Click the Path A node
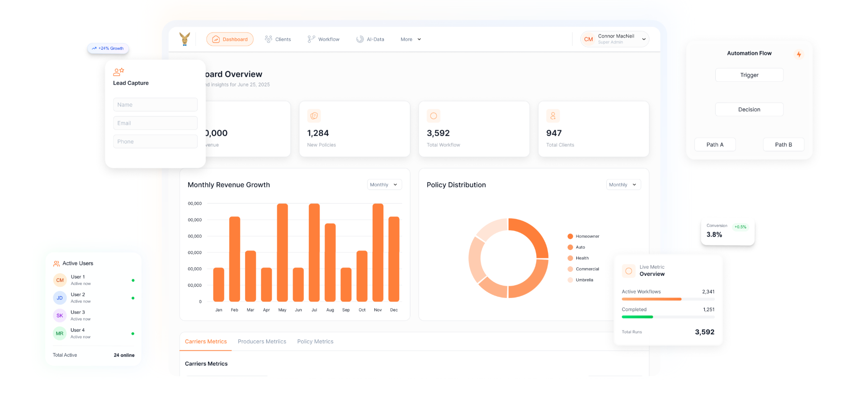 715,145
